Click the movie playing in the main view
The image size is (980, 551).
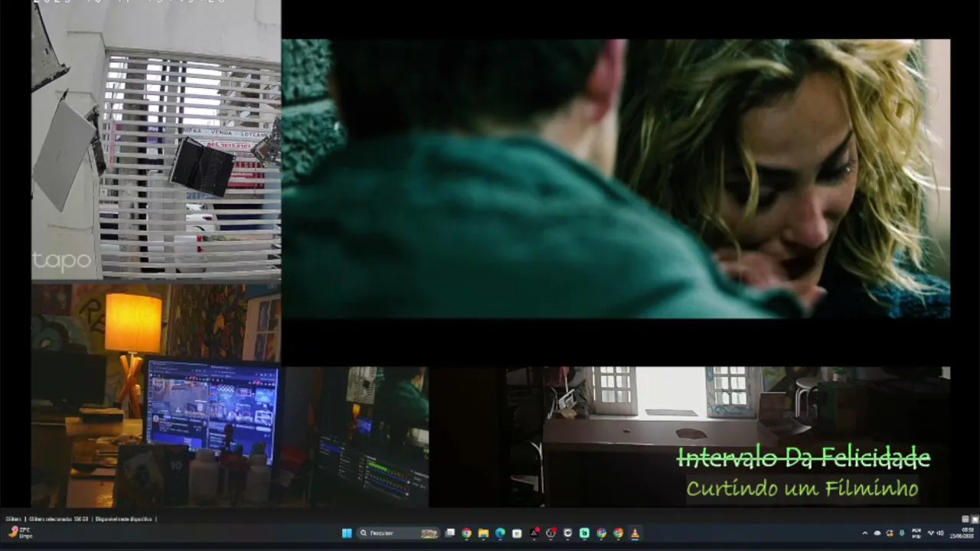616,179
